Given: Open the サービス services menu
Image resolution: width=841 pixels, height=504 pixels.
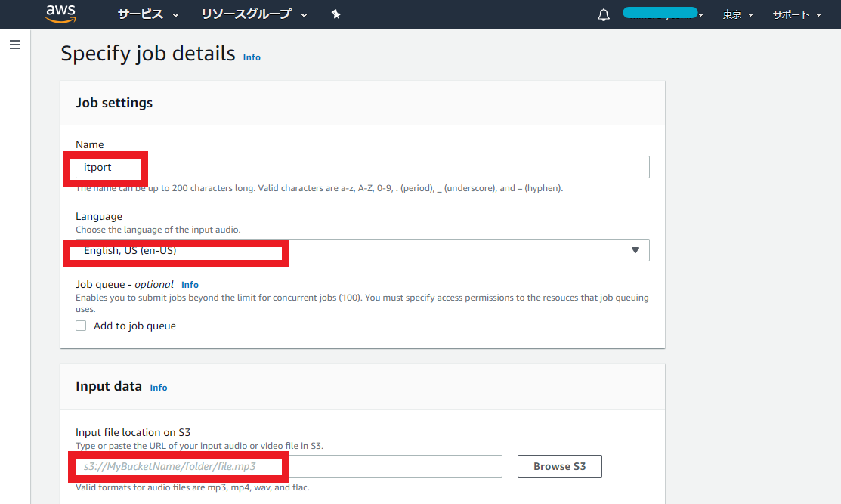Looking at the screenshot, I should click(148, 14).
